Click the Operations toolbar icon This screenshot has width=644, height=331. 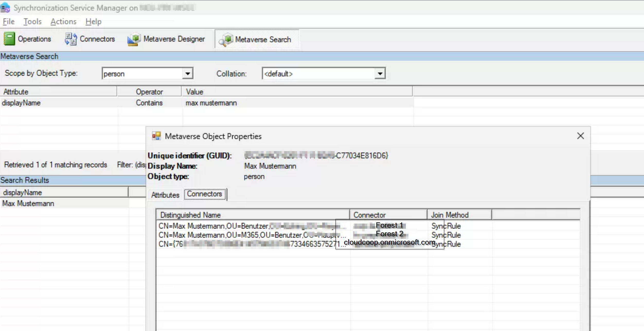9,39
